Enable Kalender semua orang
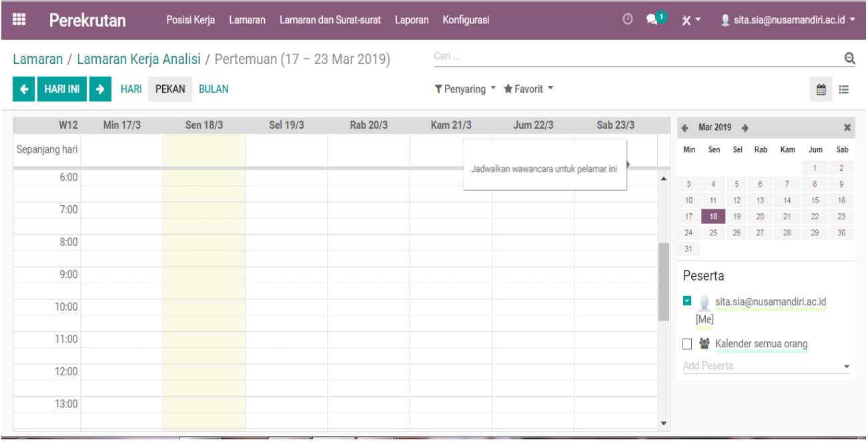Screen dimensions: 868x442 (687, 343)
